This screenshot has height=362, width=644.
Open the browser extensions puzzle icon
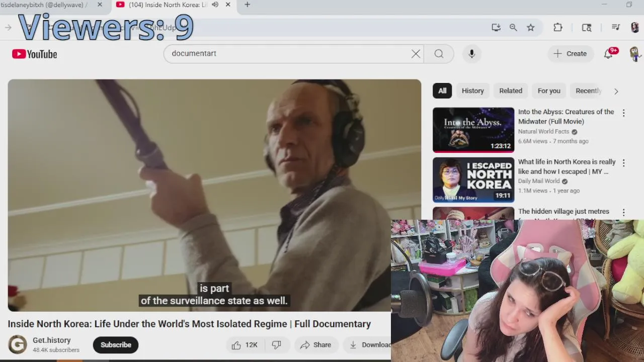click(558, 28)
